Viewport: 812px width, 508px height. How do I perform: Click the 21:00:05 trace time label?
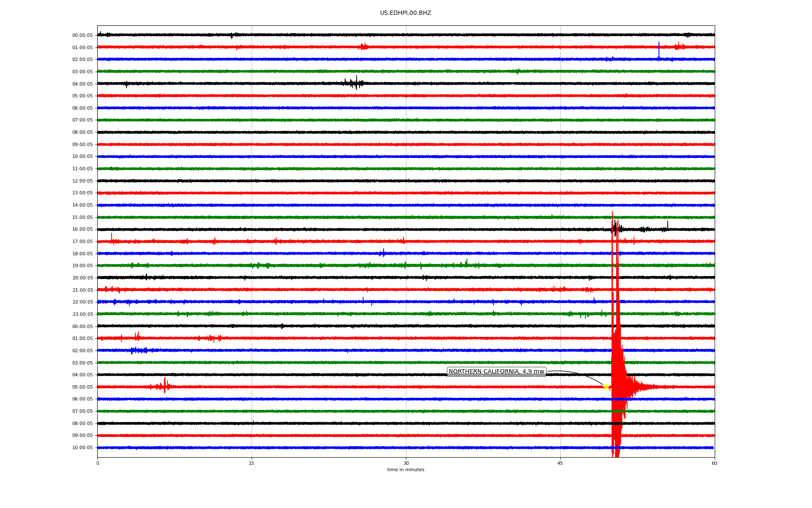tap(82, 290)
